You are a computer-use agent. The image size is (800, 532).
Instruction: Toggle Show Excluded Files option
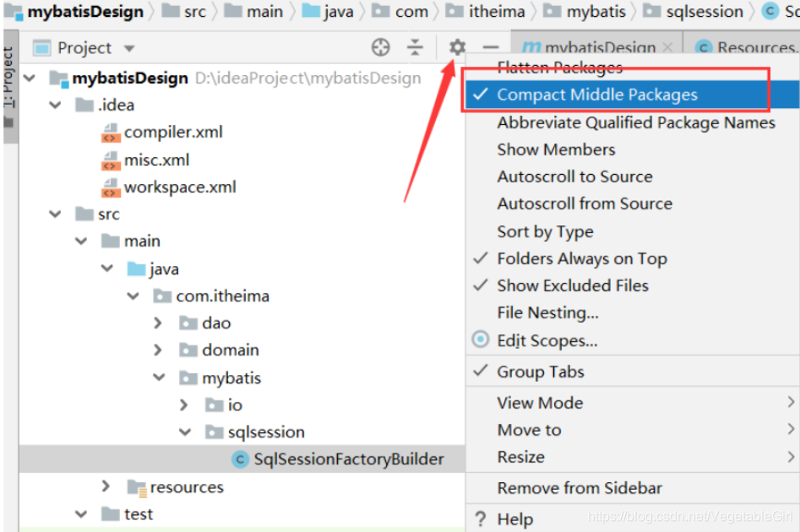(x=632, y=285)
